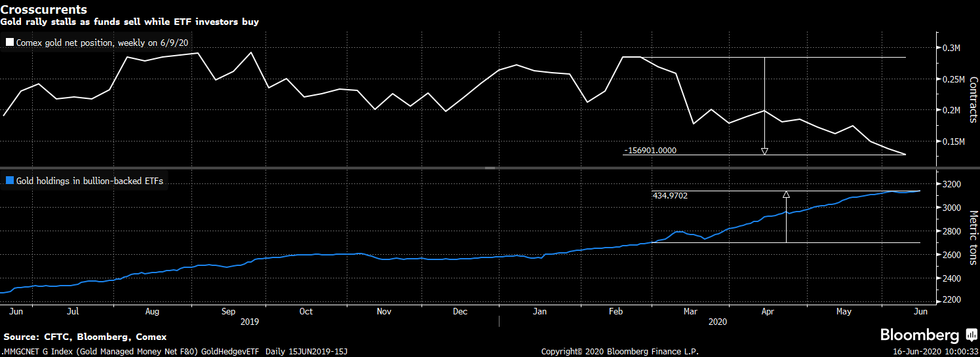
Task: Click the 2019 year label on the axis
Action: tap(250, 322)
